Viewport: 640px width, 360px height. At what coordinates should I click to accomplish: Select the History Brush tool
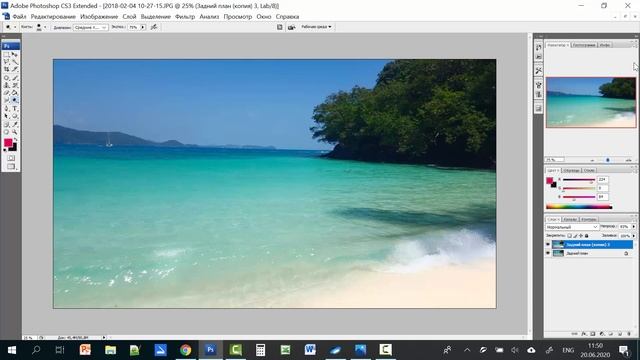pos(14,84)
